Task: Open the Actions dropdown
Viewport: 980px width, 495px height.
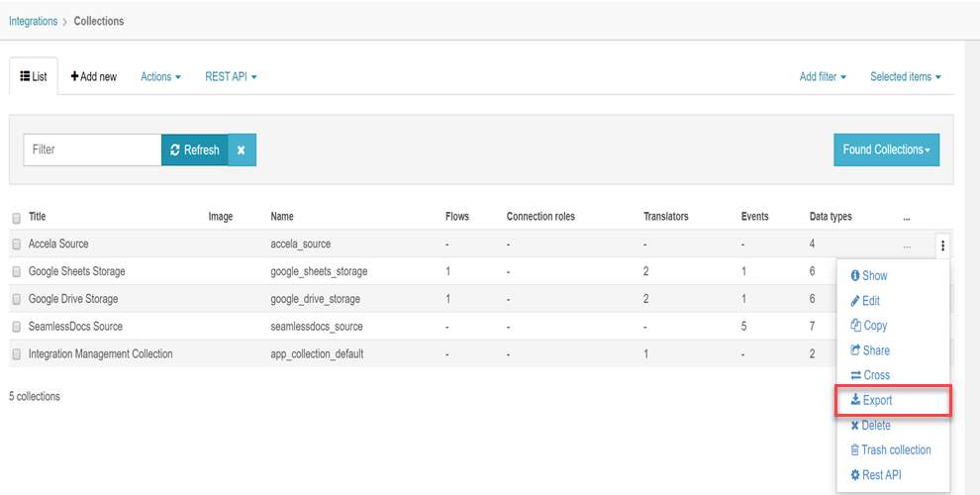Action: pyautogui.click(x=160, y=76)
